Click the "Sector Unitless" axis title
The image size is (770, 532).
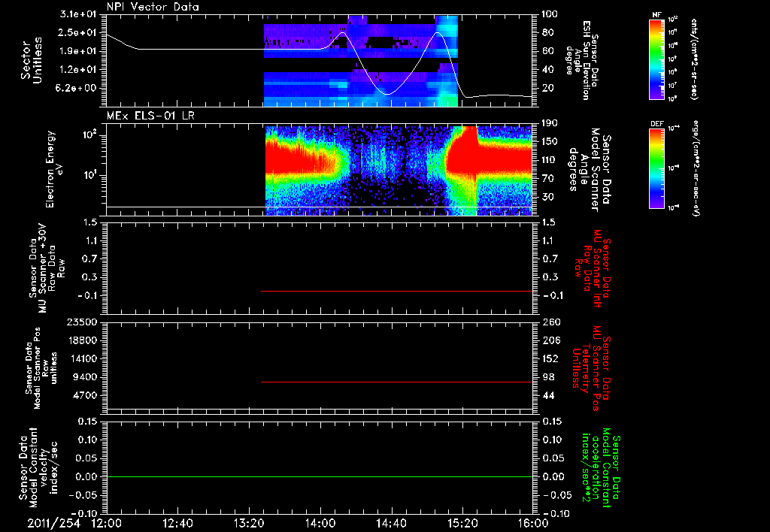[x=32, y=60]
